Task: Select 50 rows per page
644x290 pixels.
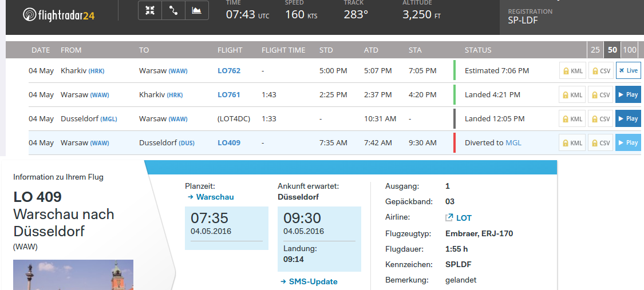Action: click(x=613, y=50)
